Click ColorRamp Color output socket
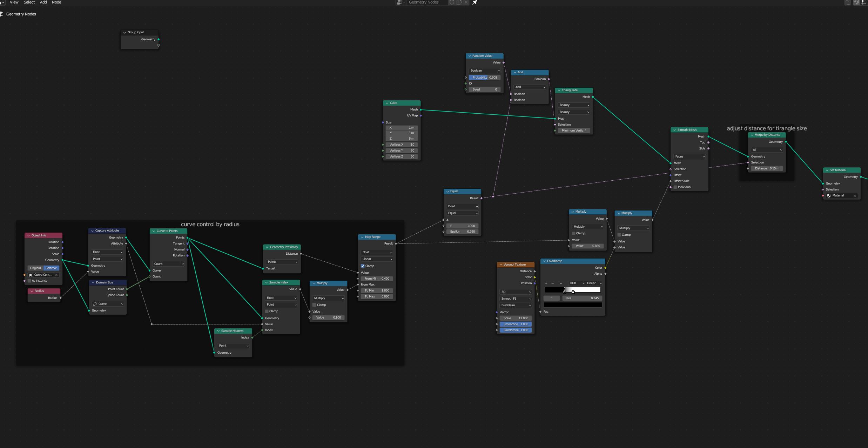868x448 pixels. [x=605, y=268]
